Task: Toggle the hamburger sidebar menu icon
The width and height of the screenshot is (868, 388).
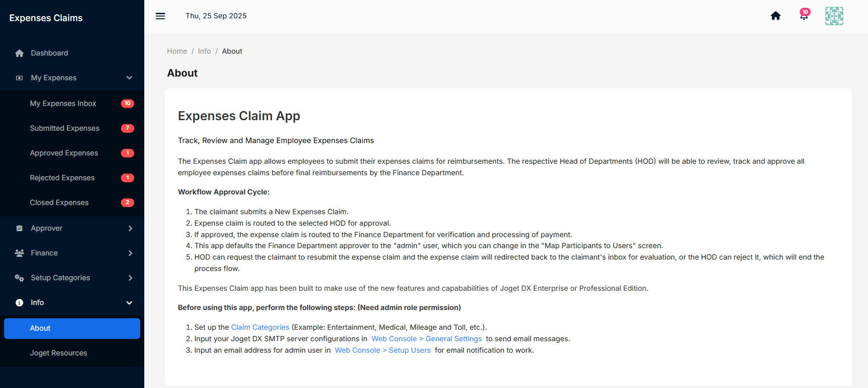Action: pyautogui.click(x=160, y=16)
